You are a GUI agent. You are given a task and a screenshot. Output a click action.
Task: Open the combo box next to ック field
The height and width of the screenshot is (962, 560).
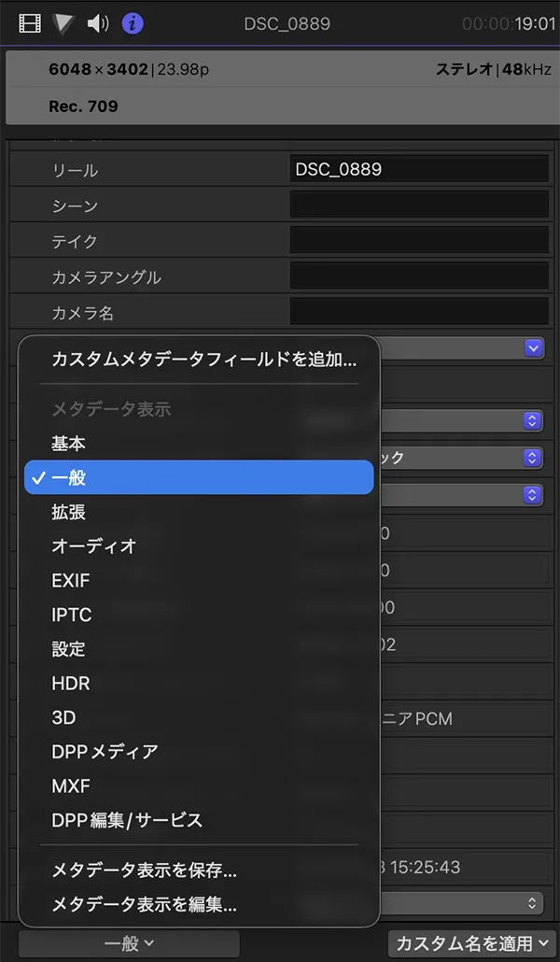pos(531,458)
